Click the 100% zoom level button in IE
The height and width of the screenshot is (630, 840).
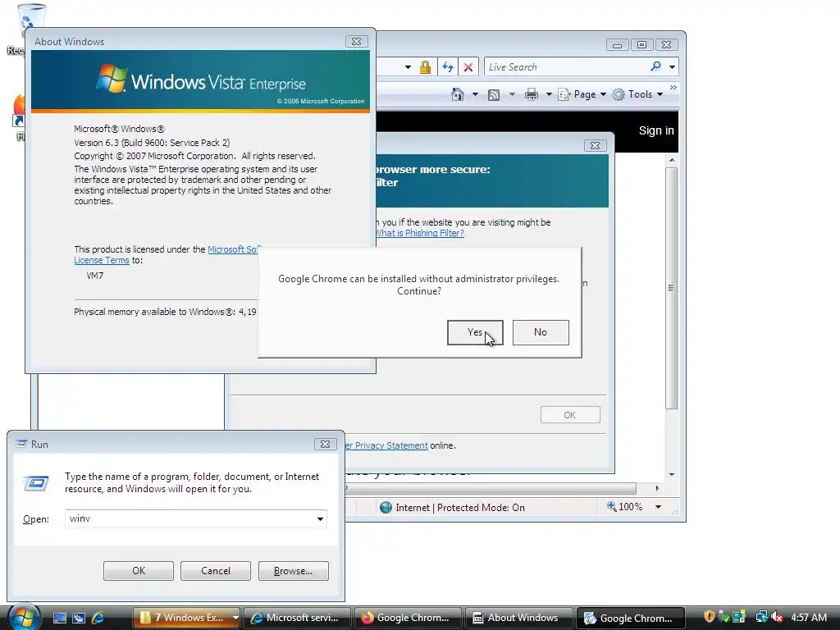click(624, 507)
